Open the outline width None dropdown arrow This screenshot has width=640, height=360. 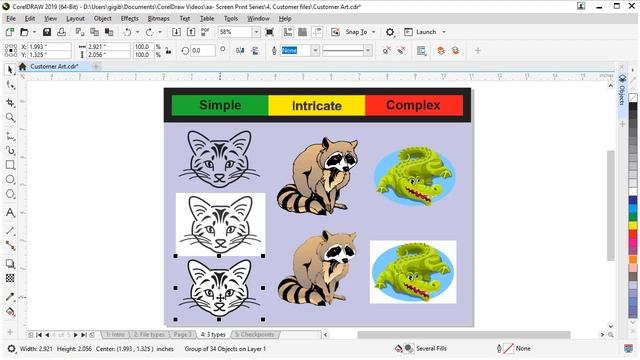point(315,51)
